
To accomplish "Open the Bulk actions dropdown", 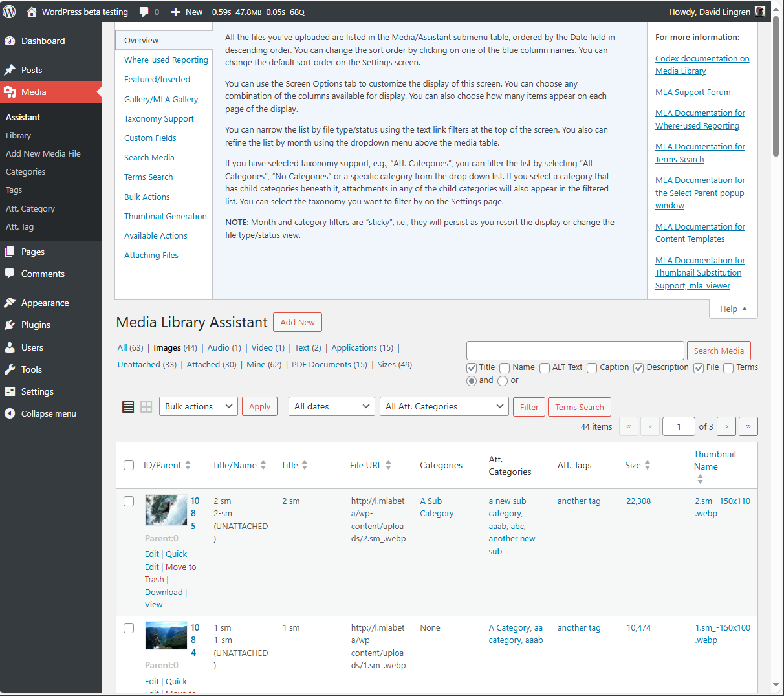I will click(198, 406).
